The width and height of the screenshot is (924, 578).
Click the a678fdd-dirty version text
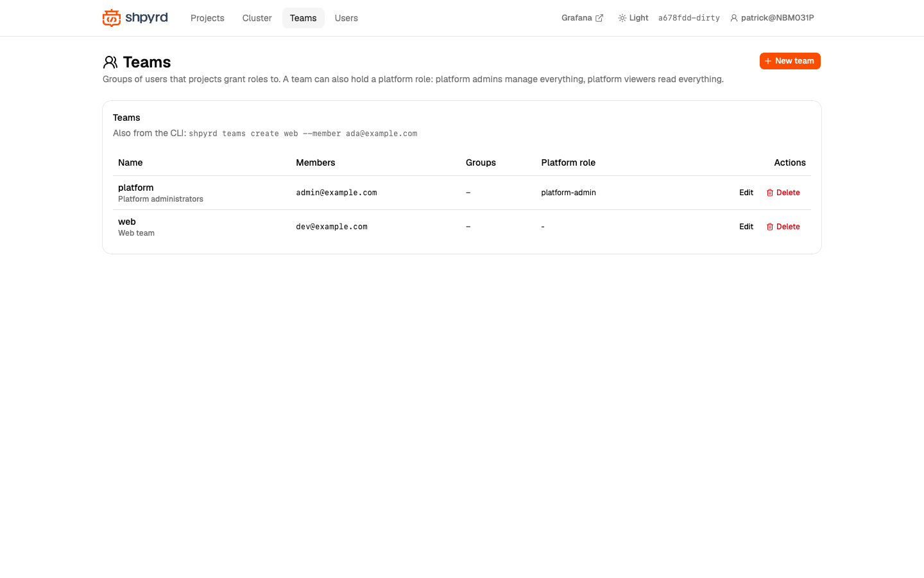click(689, 18)
